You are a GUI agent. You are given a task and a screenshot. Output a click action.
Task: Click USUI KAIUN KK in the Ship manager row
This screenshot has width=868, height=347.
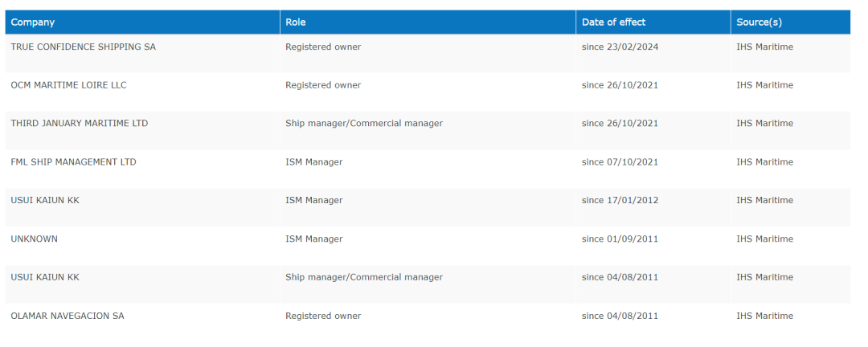click(45, 278)
